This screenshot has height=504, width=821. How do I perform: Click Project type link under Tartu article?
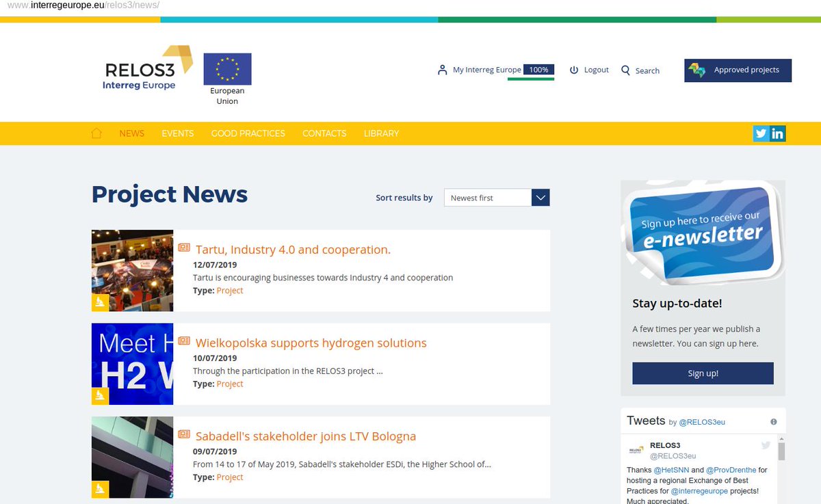pos(230,291)
